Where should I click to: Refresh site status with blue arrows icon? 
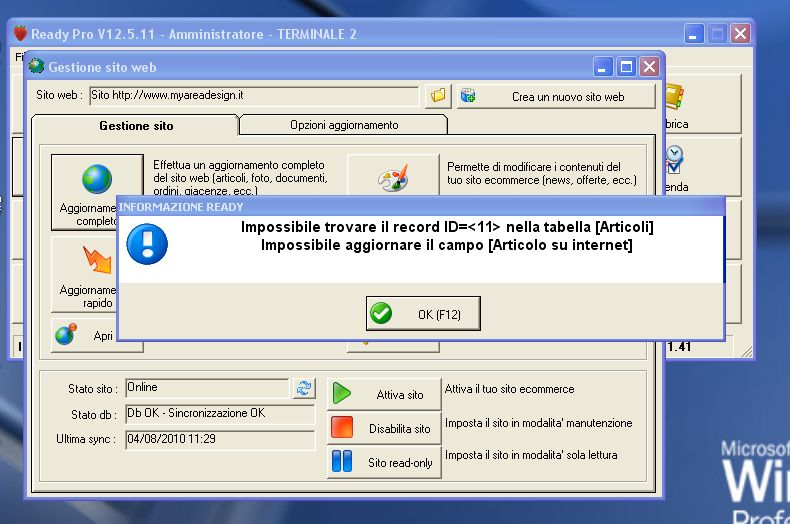tap(304, 388)
